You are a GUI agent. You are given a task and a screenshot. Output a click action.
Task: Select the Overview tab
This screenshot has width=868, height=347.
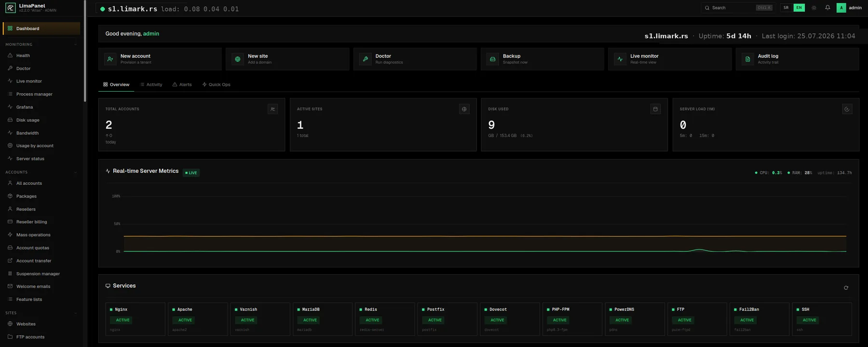116,84
